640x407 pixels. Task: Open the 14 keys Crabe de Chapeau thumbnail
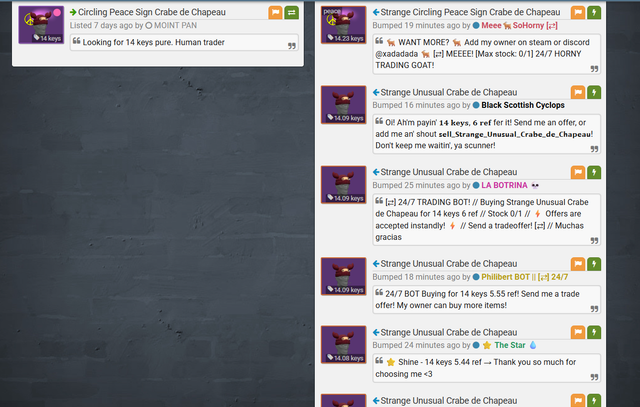pyautogui.click(x=41, y=24)
